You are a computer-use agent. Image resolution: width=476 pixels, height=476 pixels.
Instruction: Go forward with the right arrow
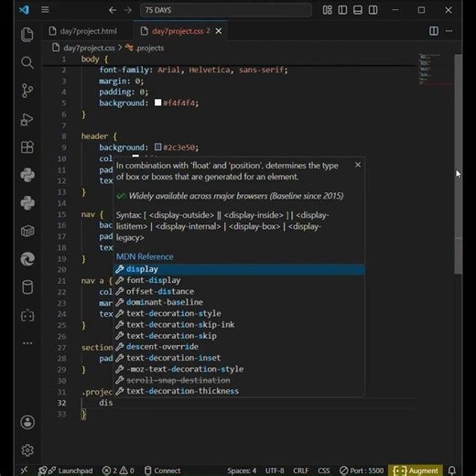click(x=128, y=10)
